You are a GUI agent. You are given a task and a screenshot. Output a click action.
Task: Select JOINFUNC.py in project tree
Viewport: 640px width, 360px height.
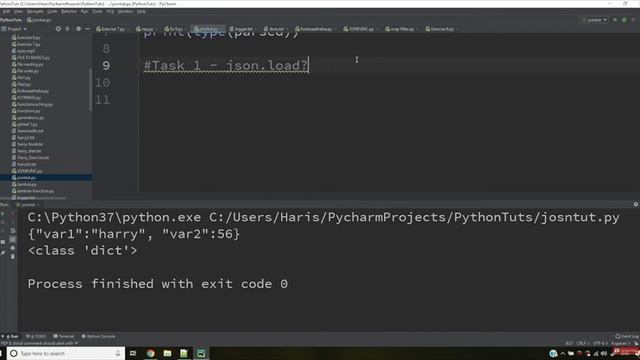point(29,171)
